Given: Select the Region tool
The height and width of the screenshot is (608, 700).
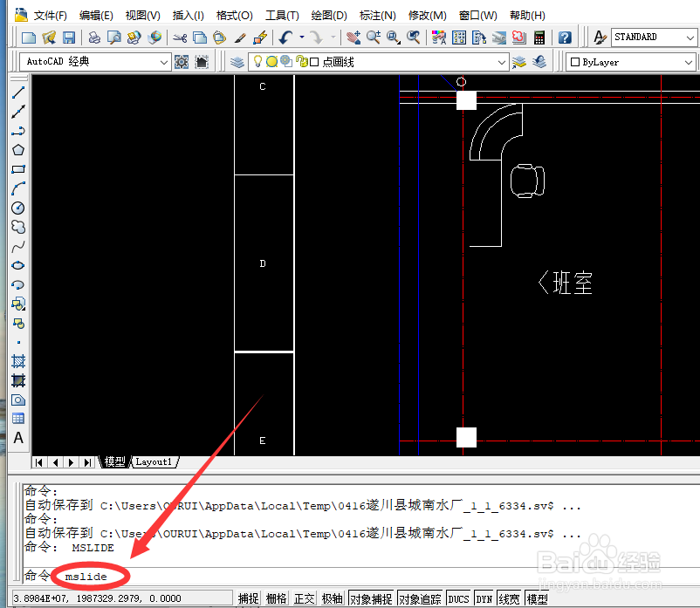Looking at the screenshot, I should (18, 400).
